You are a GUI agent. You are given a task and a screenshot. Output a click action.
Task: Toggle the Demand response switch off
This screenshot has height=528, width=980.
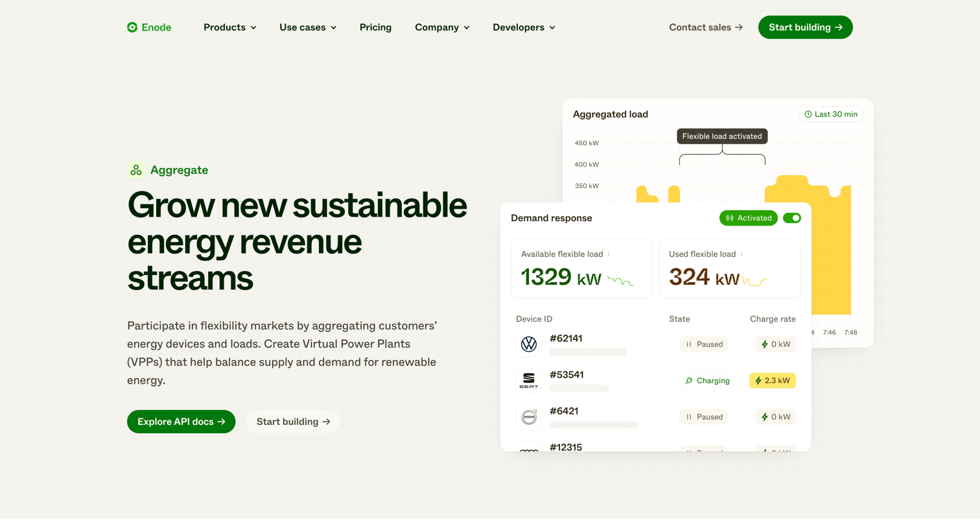coord(792,218)
